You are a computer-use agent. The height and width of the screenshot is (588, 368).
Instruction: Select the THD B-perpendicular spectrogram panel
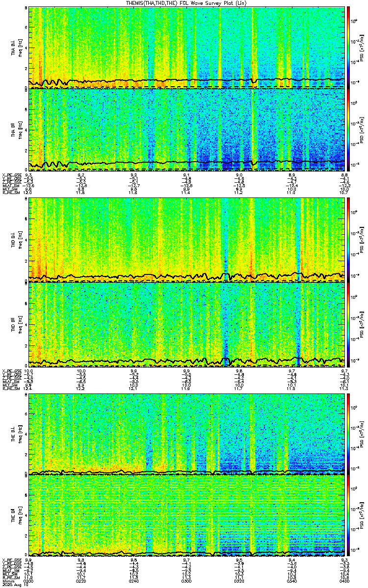pos(186,240)
